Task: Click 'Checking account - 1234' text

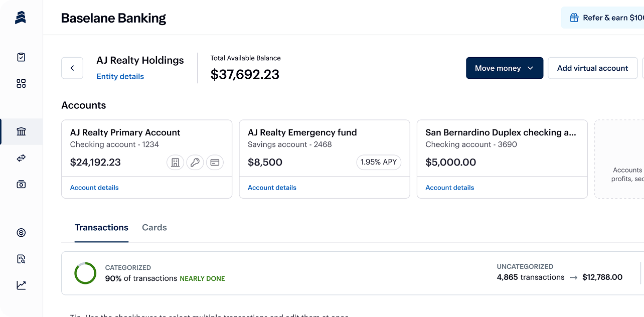Action: point(114,144)
